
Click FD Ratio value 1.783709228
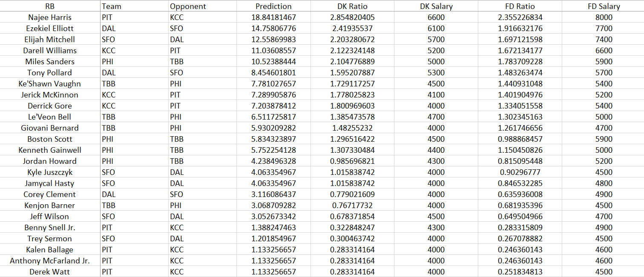(520, 62)
